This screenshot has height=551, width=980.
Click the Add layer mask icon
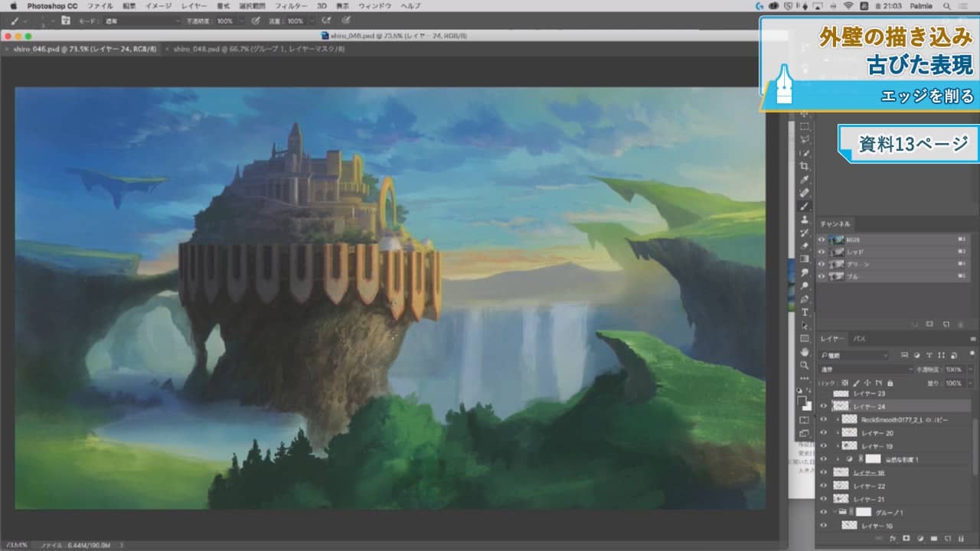(906, 538)
